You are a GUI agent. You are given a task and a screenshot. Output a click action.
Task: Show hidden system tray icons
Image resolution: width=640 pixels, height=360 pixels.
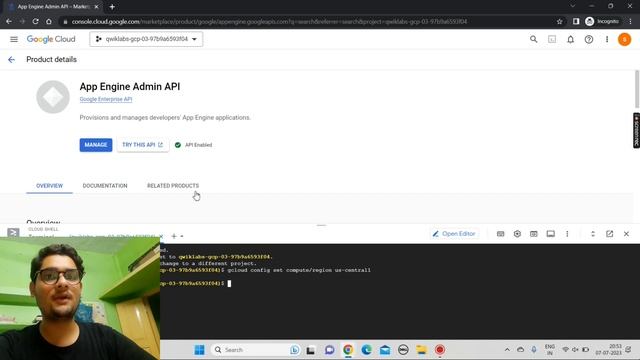[x=507, y=350]
